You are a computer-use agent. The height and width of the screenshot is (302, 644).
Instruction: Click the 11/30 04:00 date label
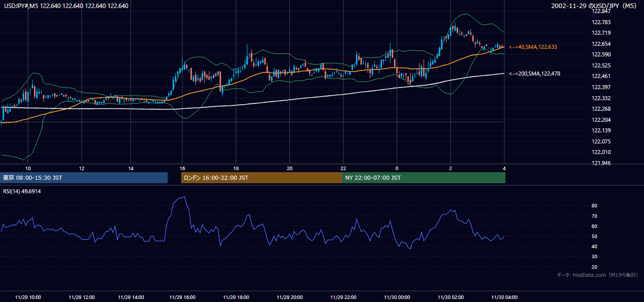coord(504,297)
